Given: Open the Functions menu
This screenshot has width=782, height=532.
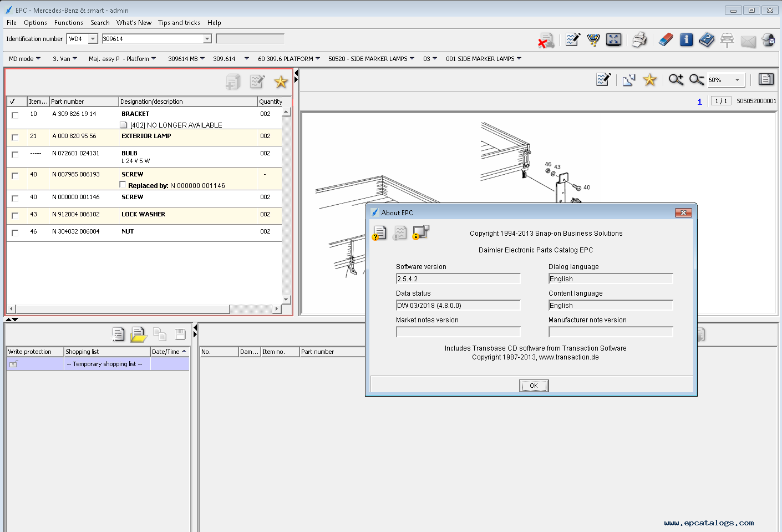Looking at the screenshot, I should tap(69, 23).
